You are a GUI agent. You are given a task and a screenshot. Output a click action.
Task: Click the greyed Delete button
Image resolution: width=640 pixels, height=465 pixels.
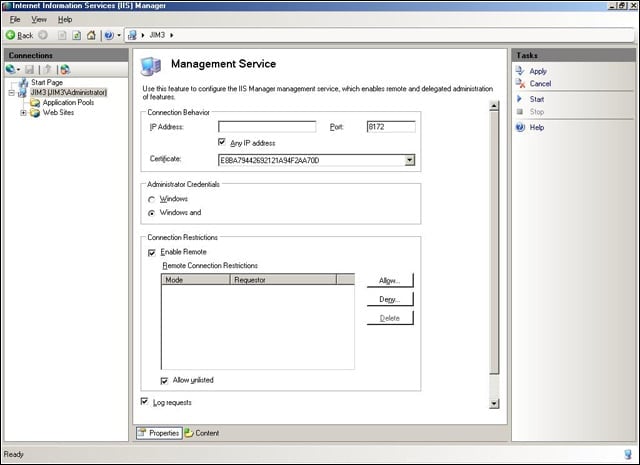coord(390,318)
